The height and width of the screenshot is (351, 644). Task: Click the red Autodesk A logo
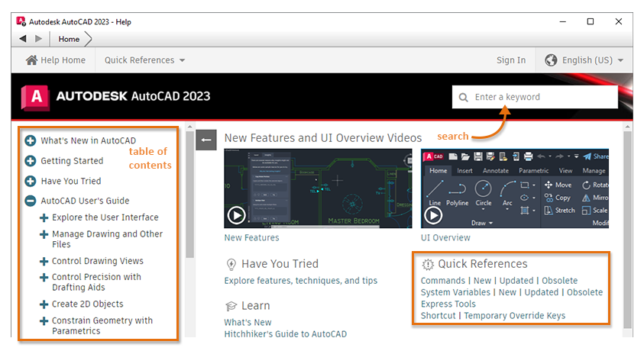(36, 98)
